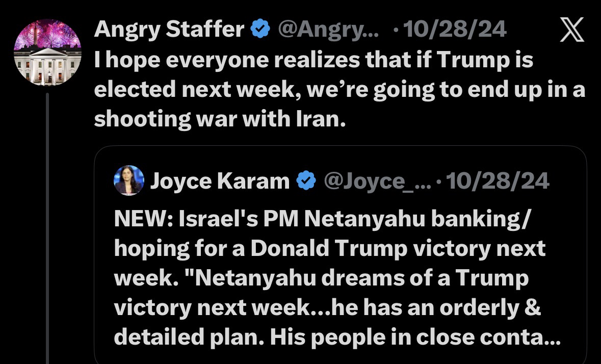Open Joyce Karam's small avatar
Image resolution: width=601 pixels, height=364 pixels.
(129, 180)
